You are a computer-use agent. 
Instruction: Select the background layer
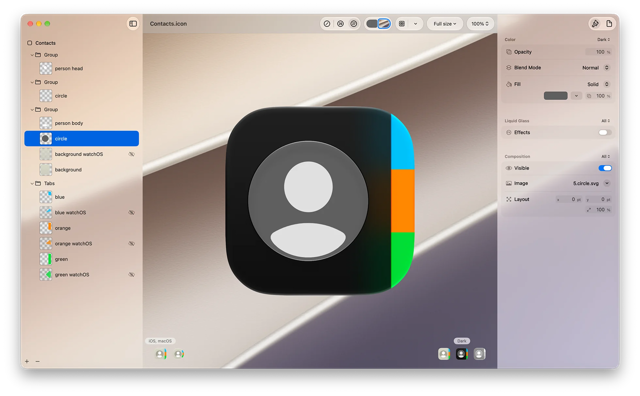[82, 170]
